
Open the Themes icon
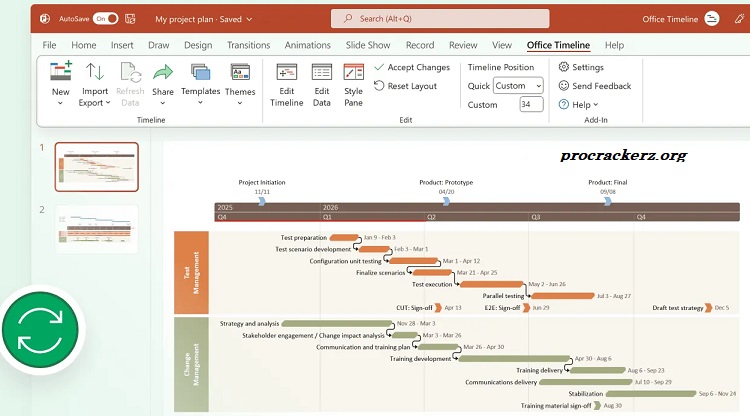[x=240, y=72]
